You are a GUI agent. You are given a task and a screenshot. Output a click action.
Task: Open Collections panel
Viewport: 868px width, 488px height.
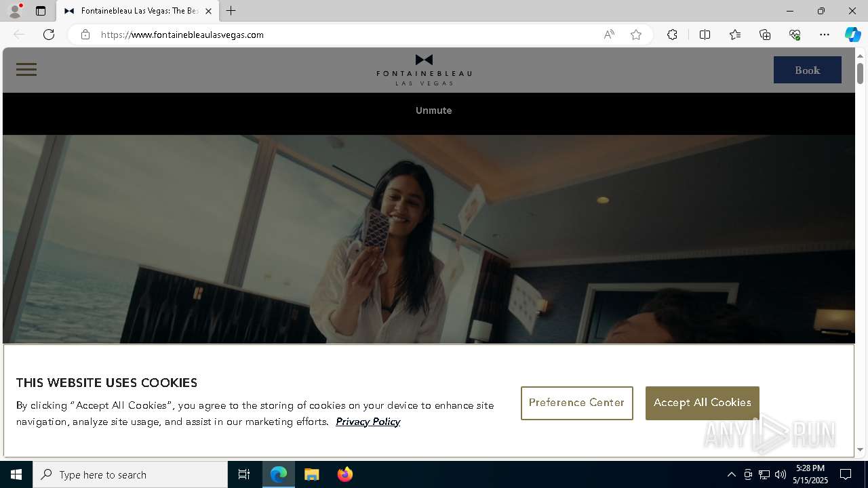click(x=765, y=35)
